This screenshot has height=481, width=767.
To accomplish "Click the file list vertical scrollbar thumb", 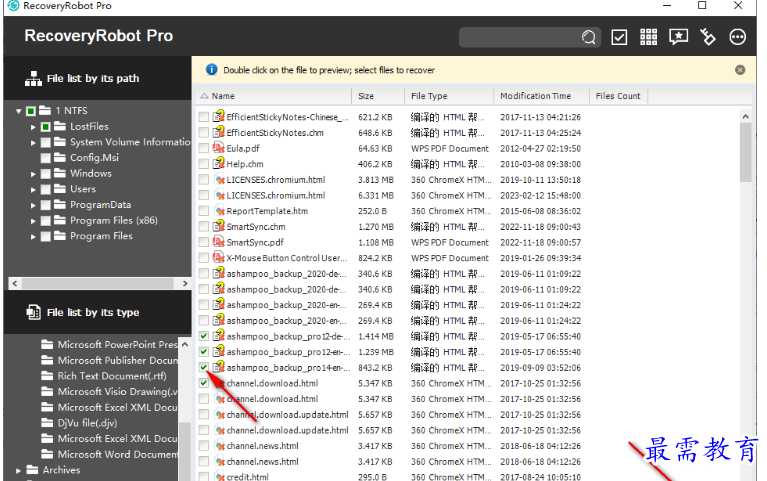I will click(x=745, y=152).
